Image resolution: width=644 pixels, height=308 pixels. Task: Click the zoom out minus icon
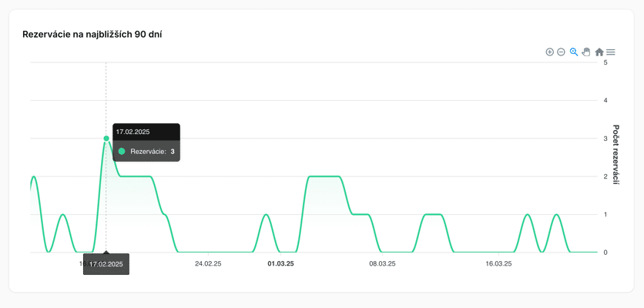[561, 52]
